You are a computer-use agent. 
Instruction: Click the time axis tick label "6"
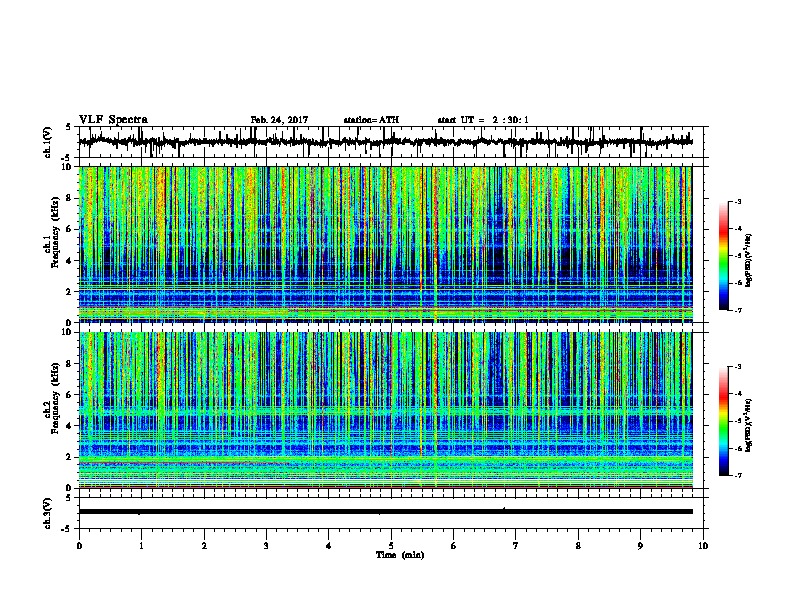(454, 546)
